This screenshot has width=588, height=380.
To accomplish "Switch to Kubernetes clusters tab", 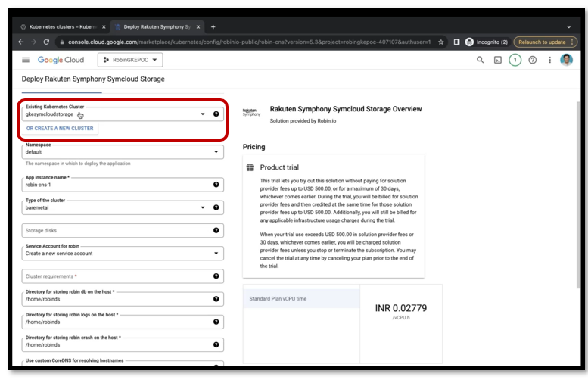I will pyautogui.click(x=62, y=27).
